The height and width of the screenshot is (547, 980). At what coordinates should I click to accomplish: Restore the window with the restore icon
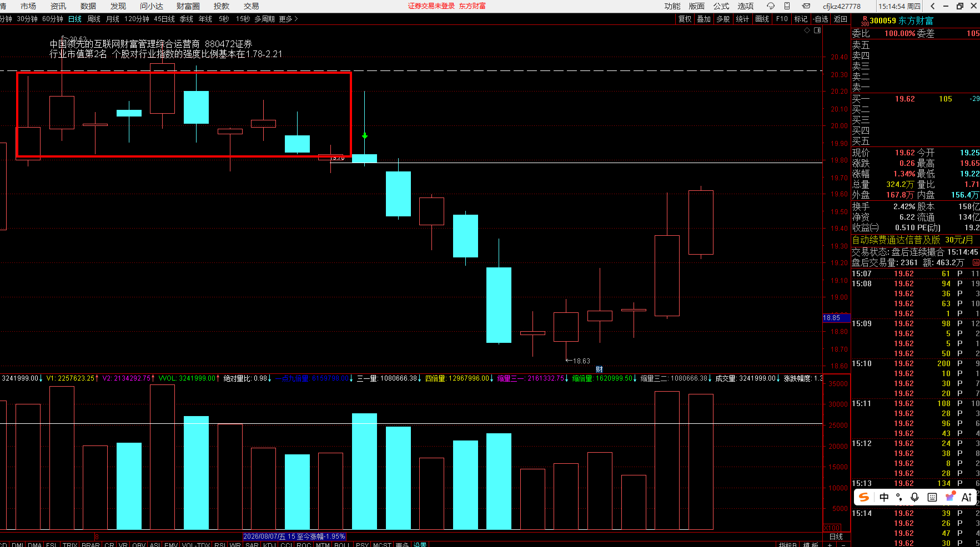(x=960, y=6)
